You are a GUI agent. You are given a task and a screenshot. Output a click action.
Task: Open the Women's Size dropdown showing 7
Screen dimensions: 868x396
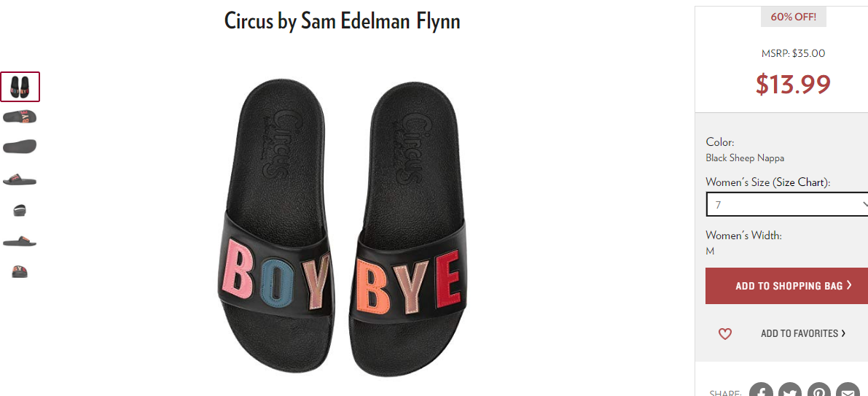[787, 204]
